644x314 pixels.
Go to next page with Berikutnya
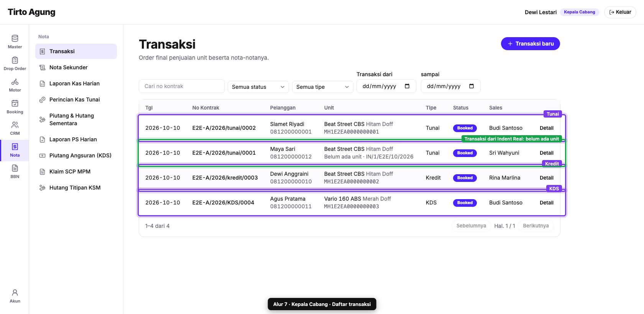click(x=536, y=226)
